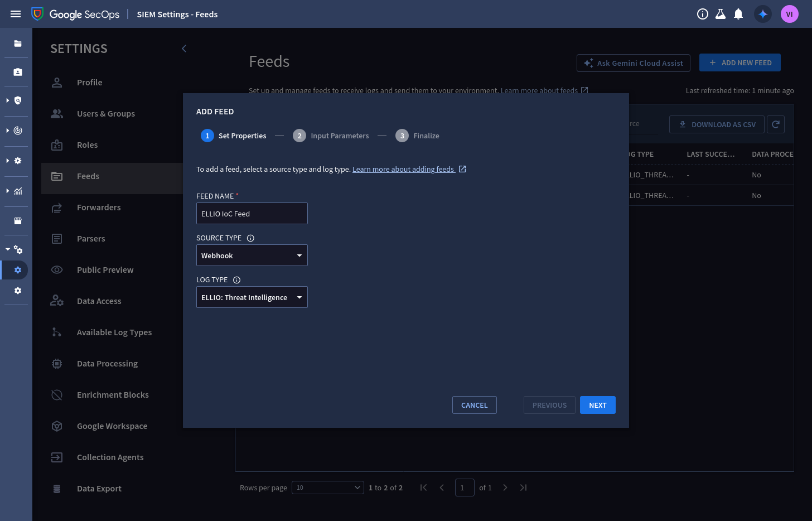The height and width of the screenshot is (521, 812).
Task: Click the Profile person icon
Action: [x=57, y=83]
